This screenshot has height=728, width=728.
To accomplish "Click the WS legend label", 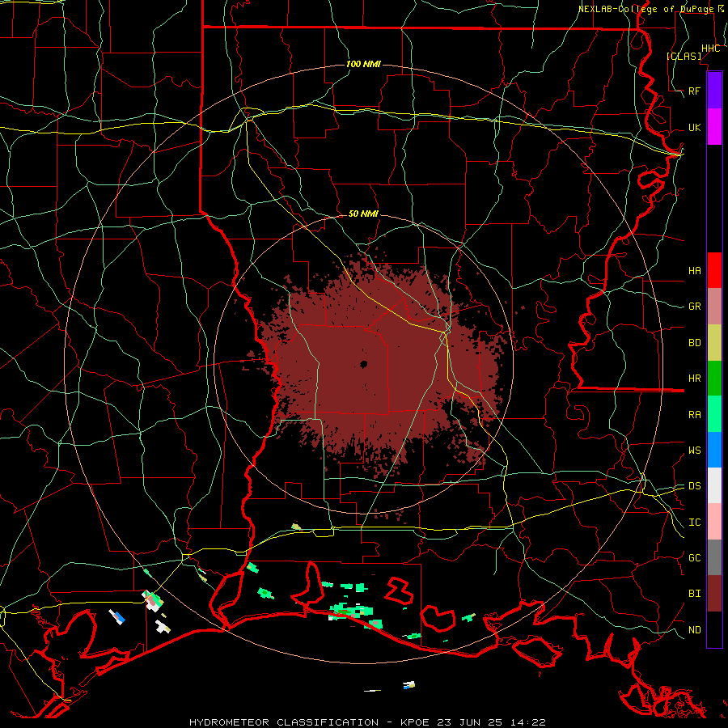I will point(695,451).
